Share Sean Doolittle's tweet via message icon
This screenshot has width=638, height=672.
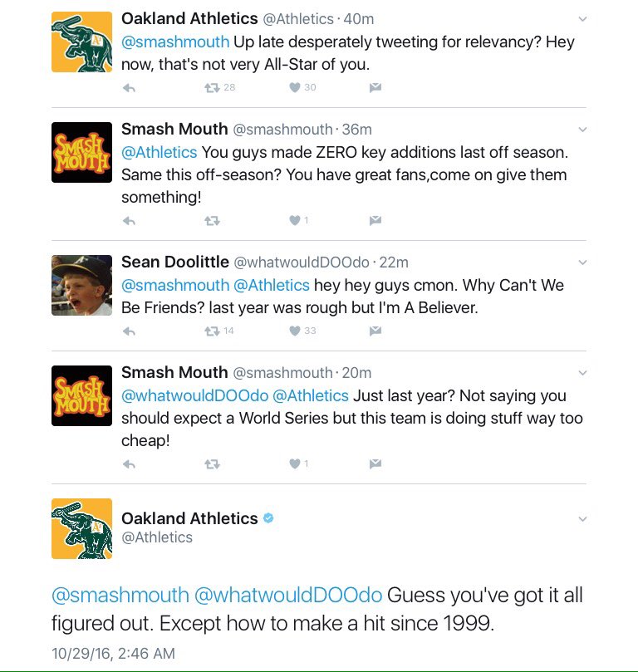pos(375,331)
